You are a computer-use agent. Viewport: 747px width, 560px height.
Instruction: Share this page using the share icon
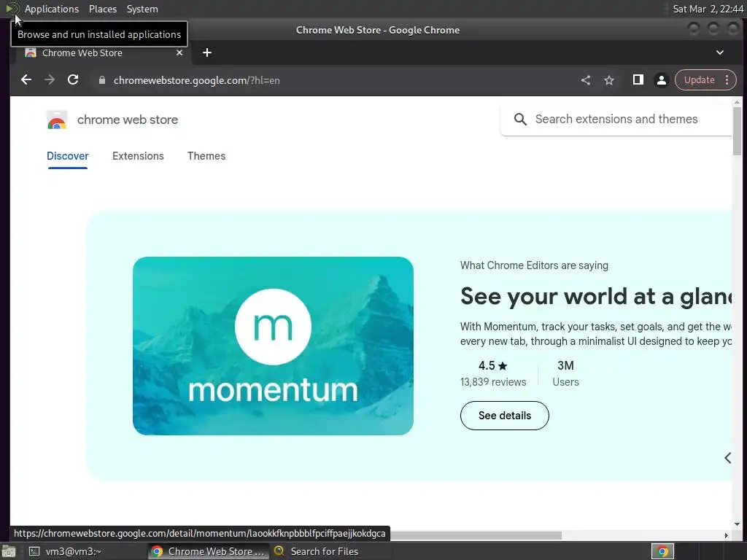click(x=586, y=80)
